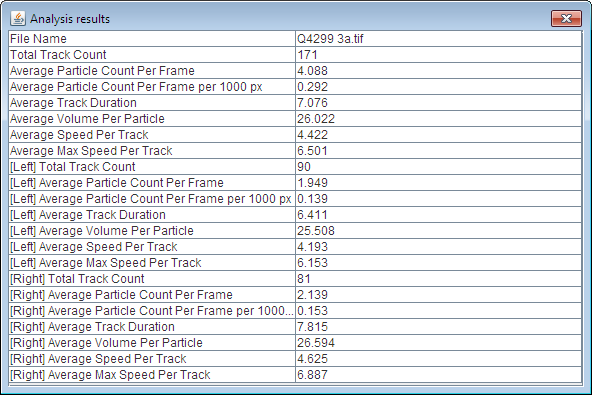The width and height of the screenshot is (592, 395).
Task: Select the [Left] Average Volume Per Particle label
Action: click(102, 231)
